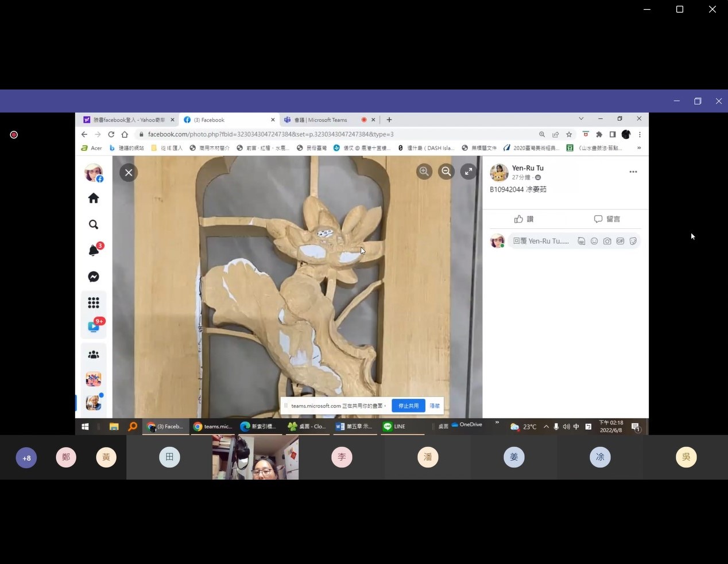Screen dimensions: 728x564
Task: Open the nine-dot Facebook menu grid
Action: (94, 302)
